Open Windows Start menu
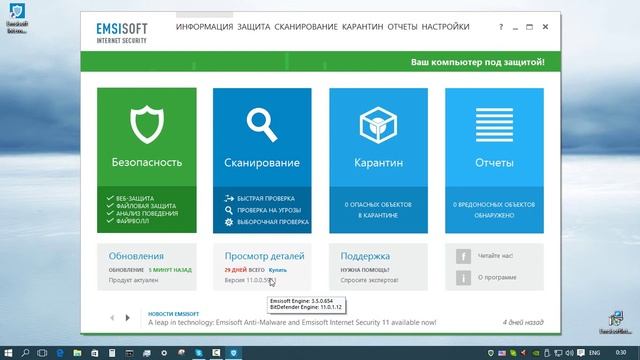 (x=8, y=353)
